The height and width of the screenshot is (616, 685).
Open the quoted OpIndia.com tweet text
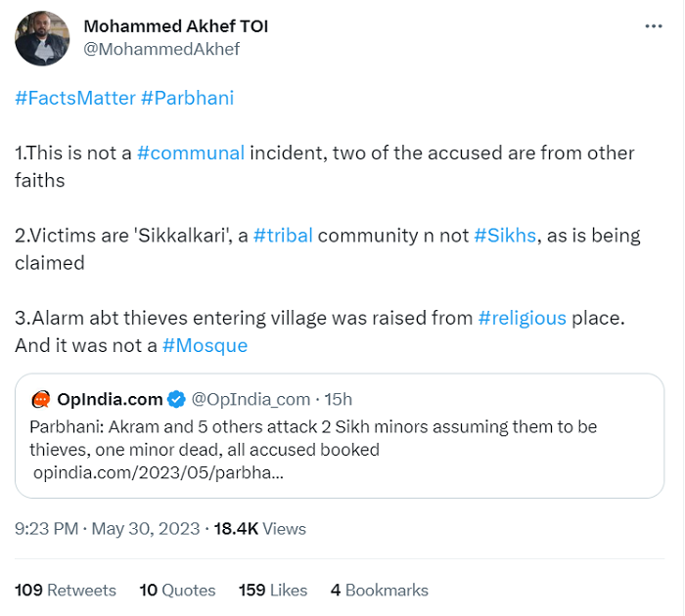coord(313,438)
